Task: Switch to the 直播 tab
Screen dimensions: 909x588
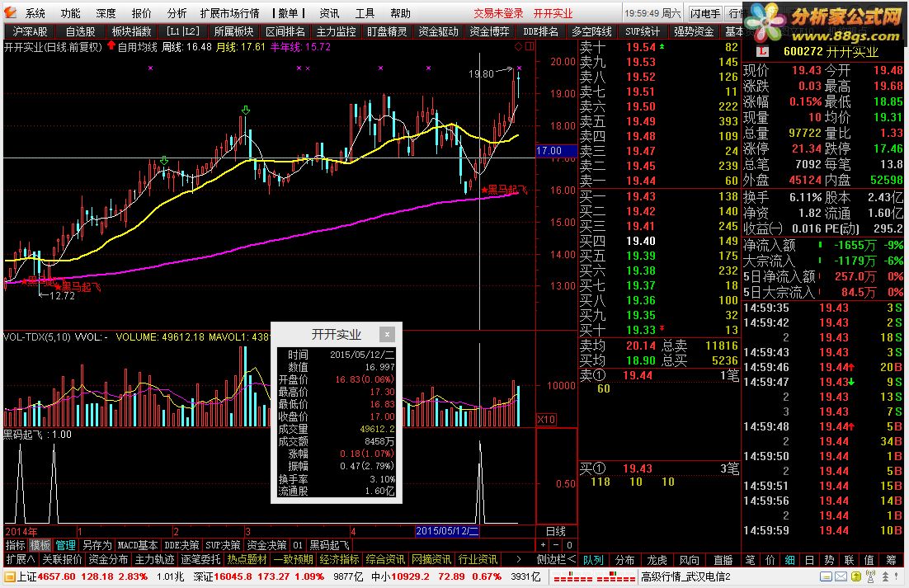Action: click(x=723, y=560)
